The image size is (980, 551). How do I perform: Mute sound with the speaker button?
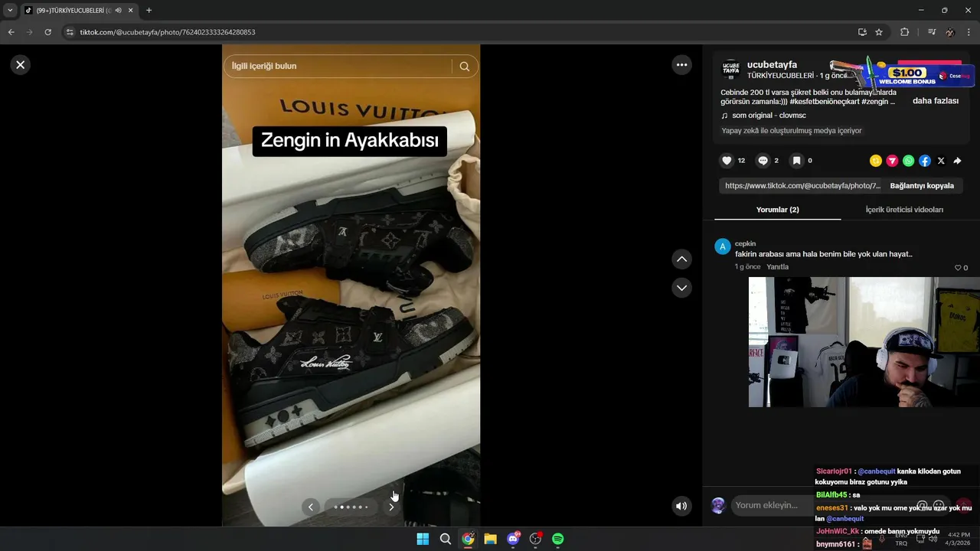pos(681,506)
